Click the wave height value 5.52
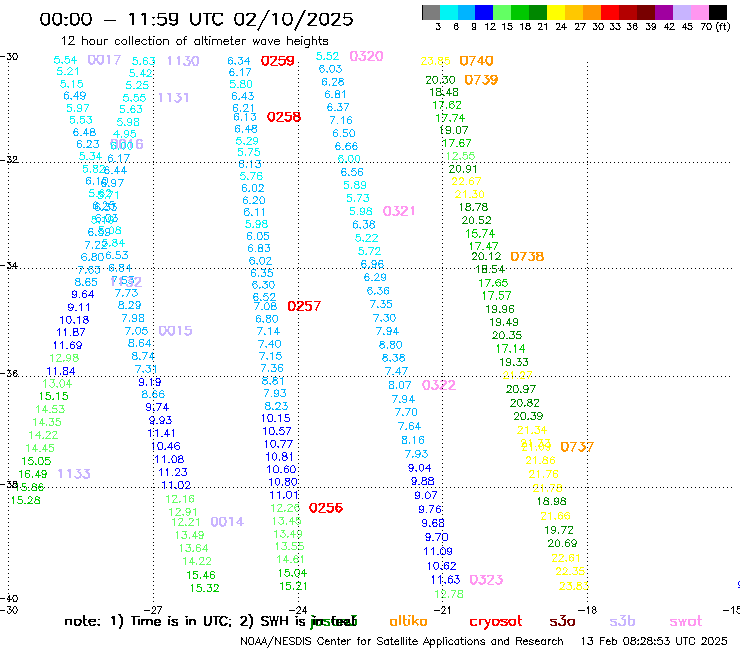The width and height of the screenshot is (740, 650). [x=328, y=56]
